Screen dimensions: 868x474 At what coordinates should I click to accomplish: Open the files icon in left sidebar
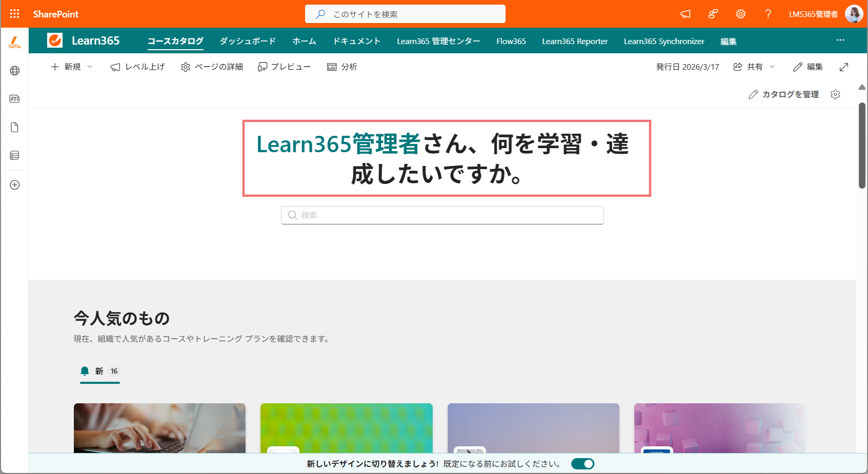coord(15,127)
